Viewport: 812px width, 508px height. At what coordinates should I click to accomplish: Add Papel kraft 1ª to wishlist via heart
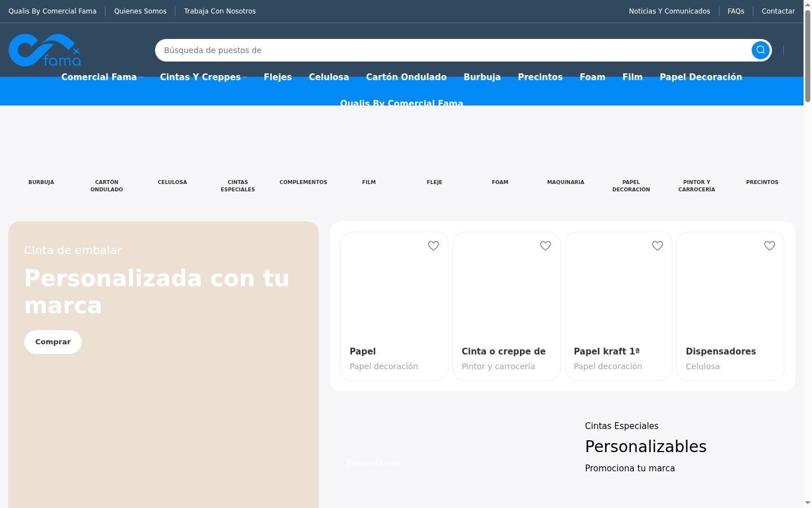657,246
